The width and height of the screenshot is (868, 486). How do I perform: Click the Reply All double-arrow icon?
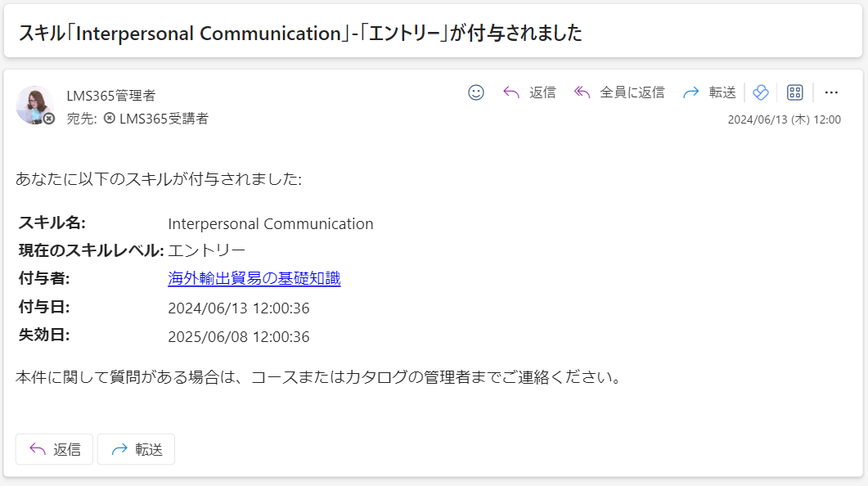[582, 92]
